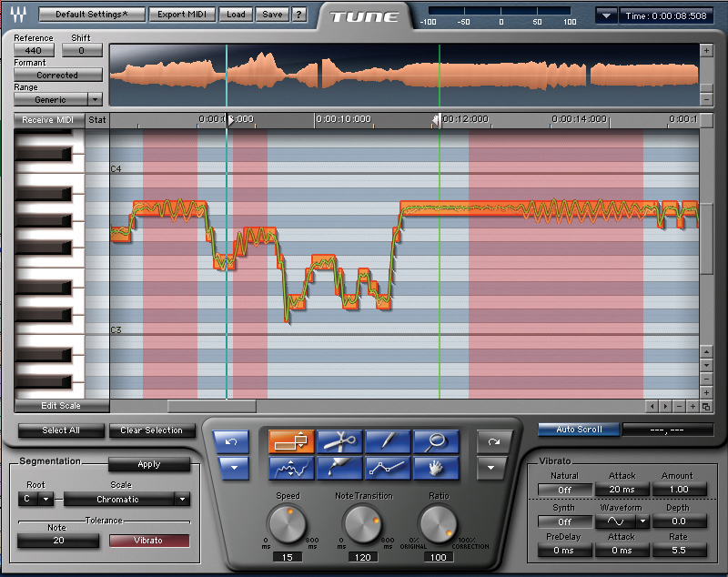
Task: Expand the Range Generic dropdown
Action: 95,99
